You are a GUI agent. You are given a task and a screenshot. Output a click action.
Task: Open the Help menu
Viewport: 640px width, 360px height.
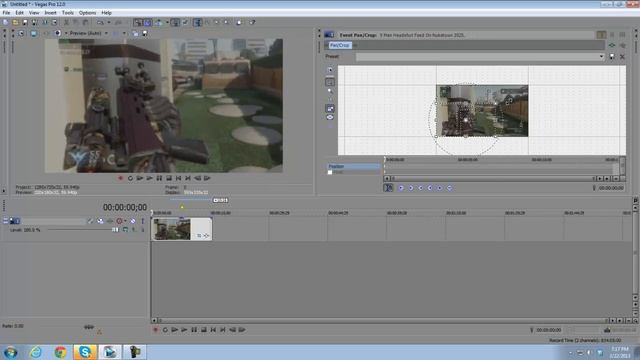106,13
